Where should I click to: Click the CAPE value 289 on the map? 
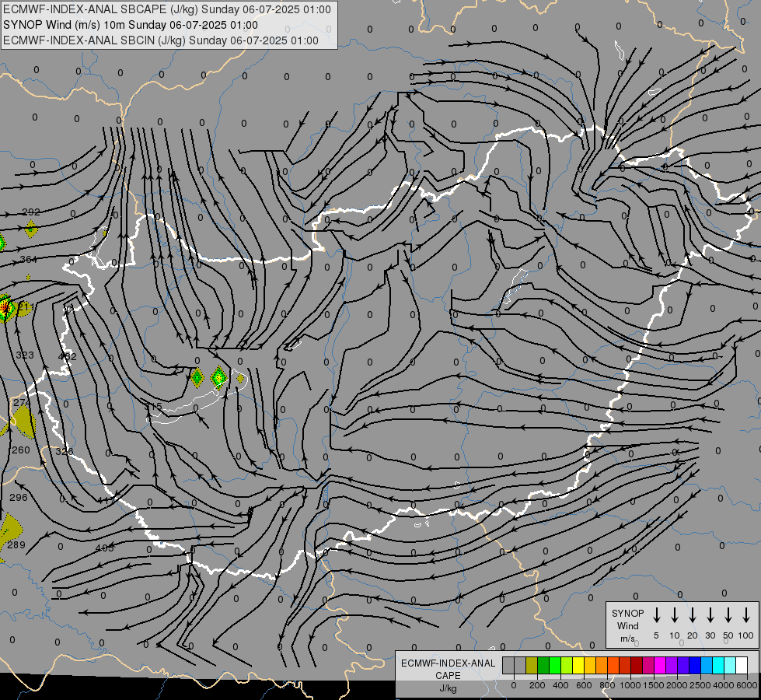pos(16,544)
